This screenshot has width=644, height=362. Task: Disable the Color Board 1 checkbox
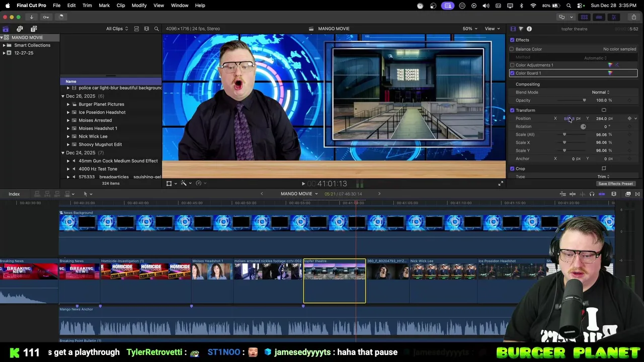tap(512, 73)
